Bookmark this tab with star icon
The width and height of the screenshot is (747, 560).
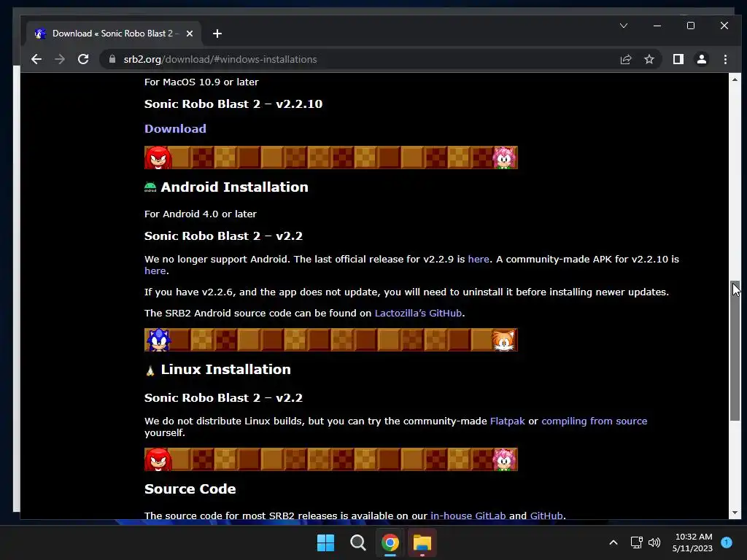pos(649,59)
